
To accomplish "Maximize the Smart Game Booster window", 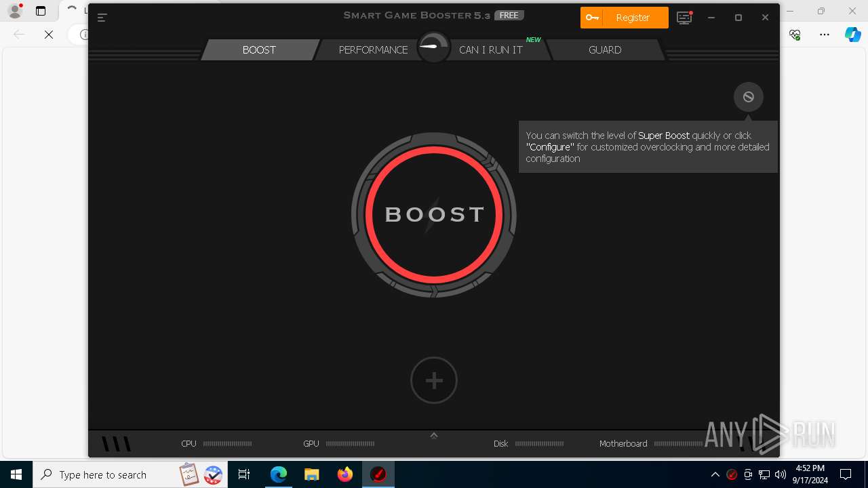I will click(x=738, y=18).
